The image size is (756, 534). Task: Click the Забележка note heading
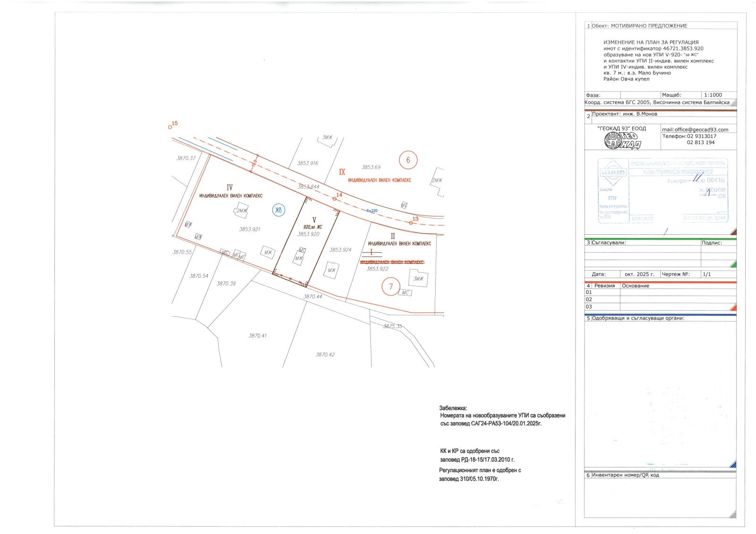pos(453,407)
